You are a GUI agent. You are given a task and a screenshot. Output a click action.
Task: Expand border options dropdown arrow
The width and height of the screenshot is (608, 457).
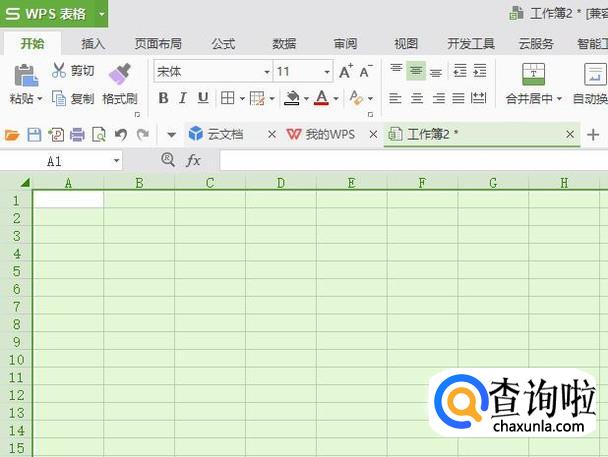[242, 99]
